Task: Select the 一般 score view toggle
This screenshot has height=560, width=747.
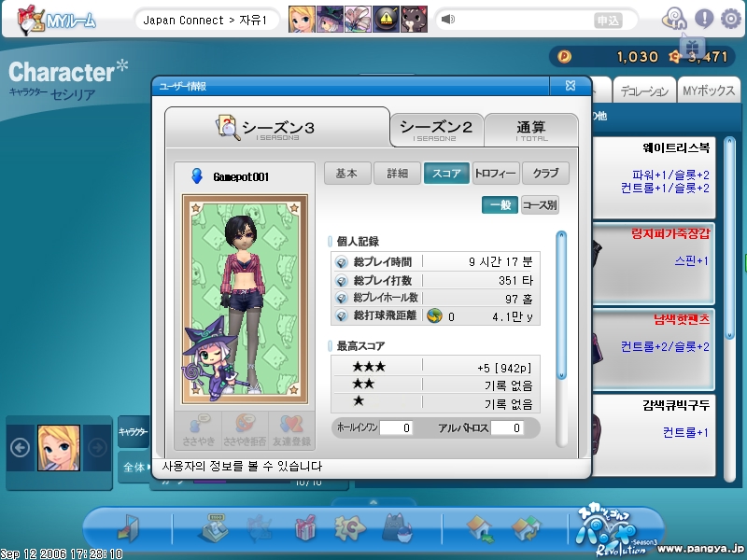Action: click(x=500, y=205)
